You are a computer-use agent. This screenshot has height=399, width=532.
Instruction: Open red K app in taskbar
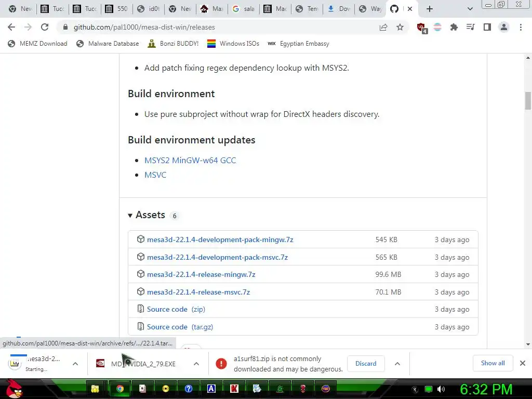coord(234,389)
